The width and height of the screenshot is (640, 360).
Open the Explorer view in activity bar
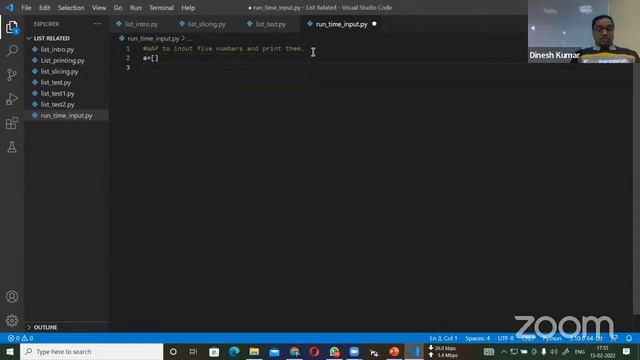pos(12,27)
